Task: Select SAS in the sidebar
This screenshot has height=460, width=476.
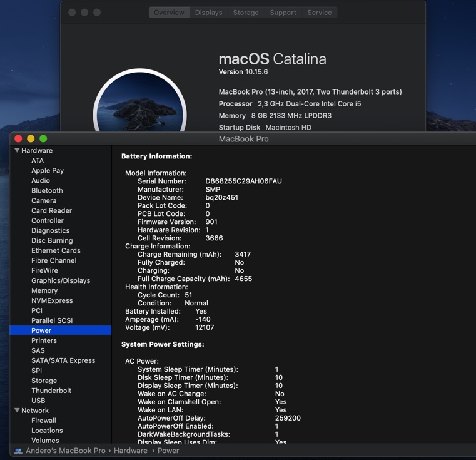Action: click(38, 350)
